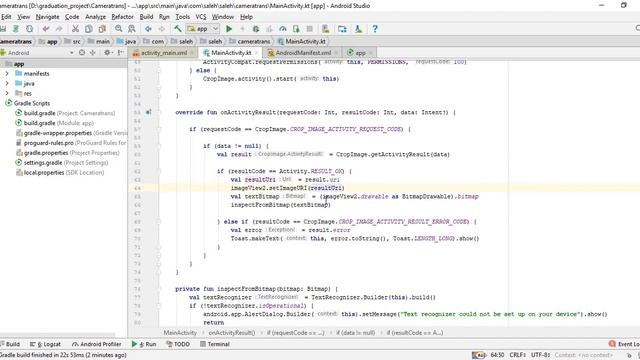Open the Build menu
The width and height of the screenshot is (640, 360).
point(146,17)
